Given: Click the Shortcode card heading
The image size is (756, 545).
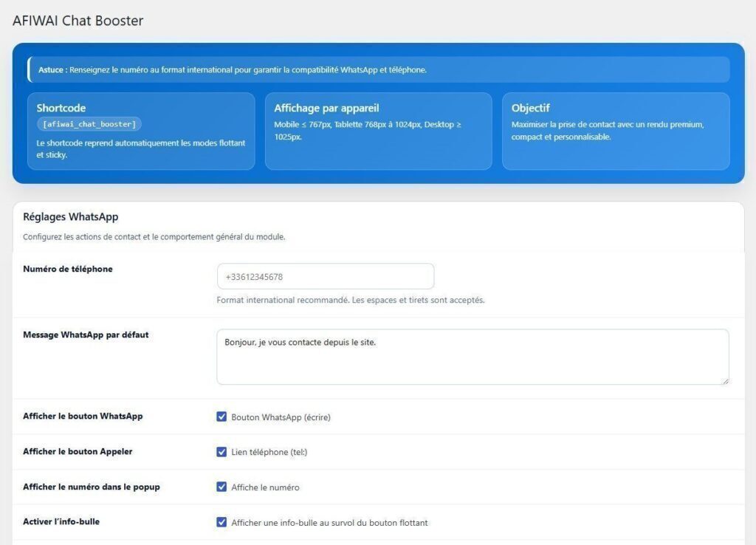Looking at the screenshot, I should [61, 108].
